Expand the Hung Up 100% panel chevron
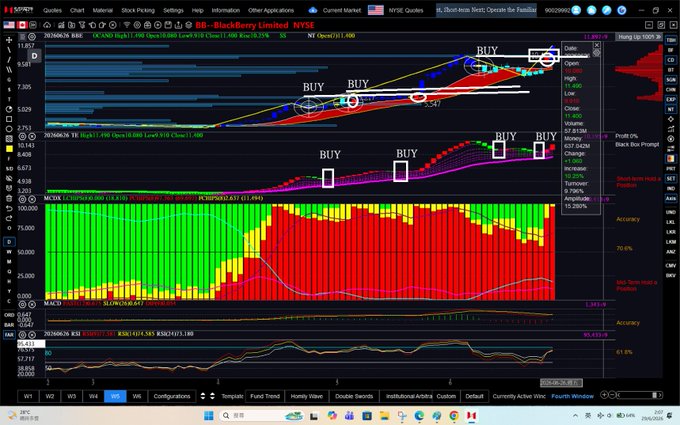 (x=658, y=37)
